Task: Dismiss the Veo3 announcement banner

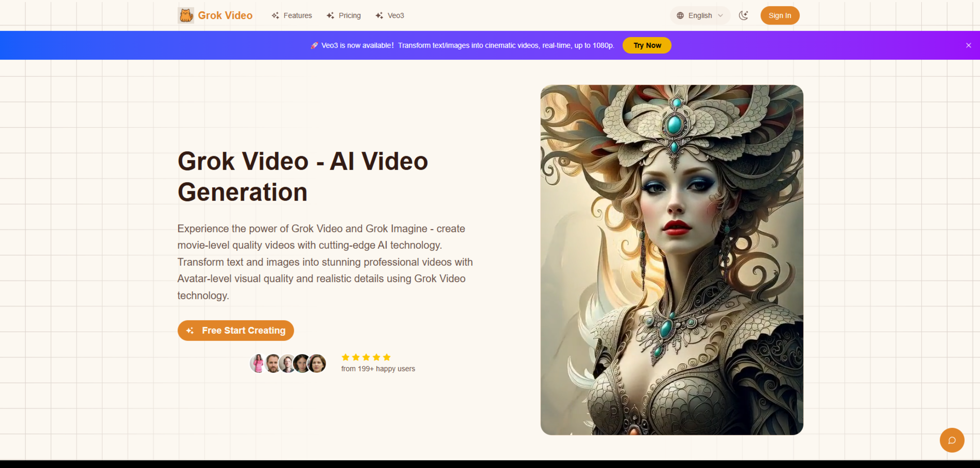Action: coord(968,45)
